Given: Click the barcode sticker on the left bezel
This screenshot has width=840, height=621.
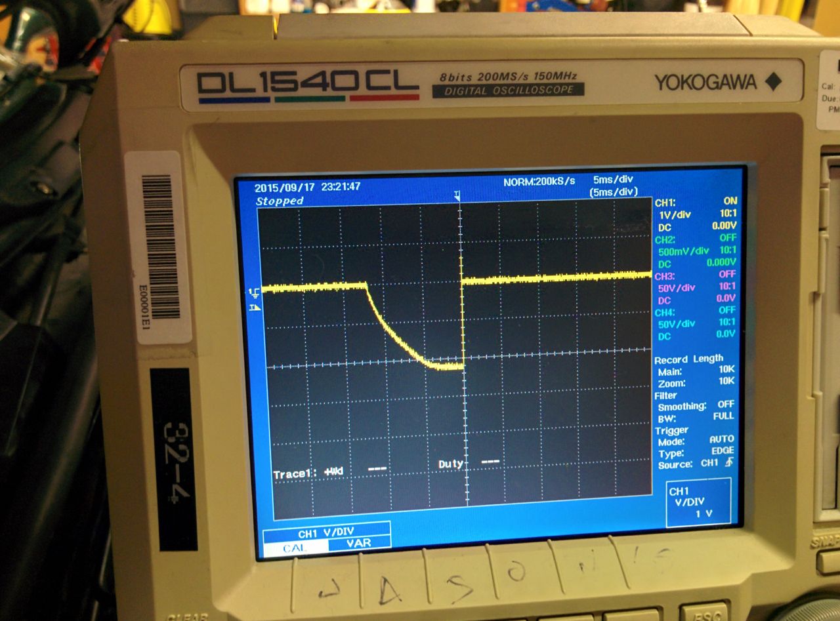Looking at the screenshot, I should (157, 248).
